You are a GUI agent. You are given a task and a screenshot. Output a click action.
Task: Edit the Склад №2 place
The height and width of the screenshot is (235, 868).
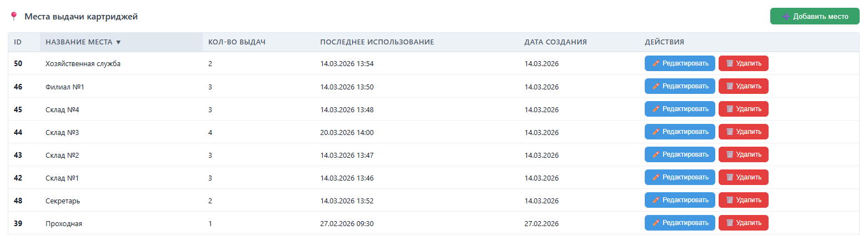pyautogui.click(x=680, y=154)
